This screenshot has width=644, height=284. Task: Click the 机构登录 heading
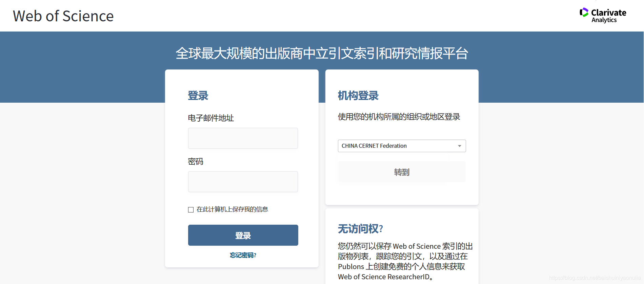tap(358, 96)
